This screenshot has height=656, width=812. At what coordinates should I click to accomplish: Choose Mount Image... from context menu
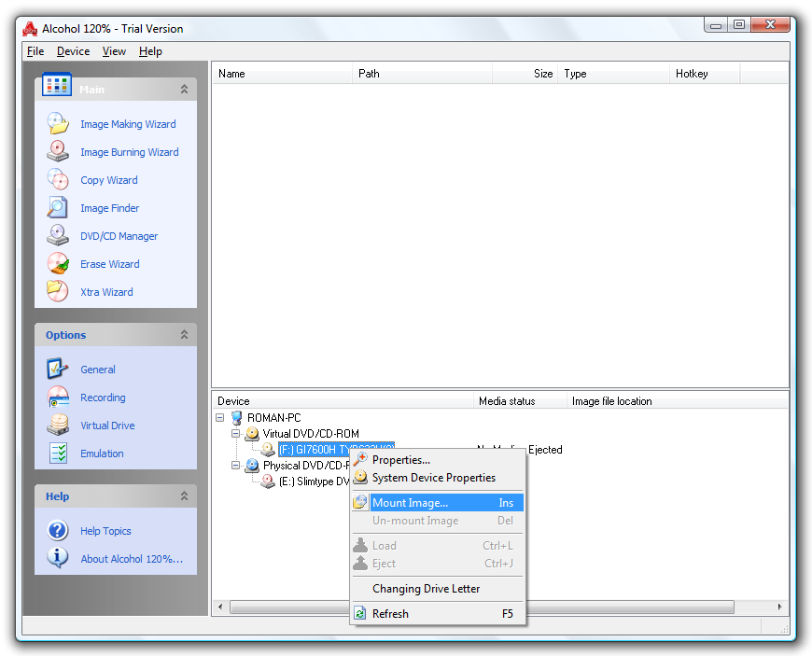coord(438,503)
